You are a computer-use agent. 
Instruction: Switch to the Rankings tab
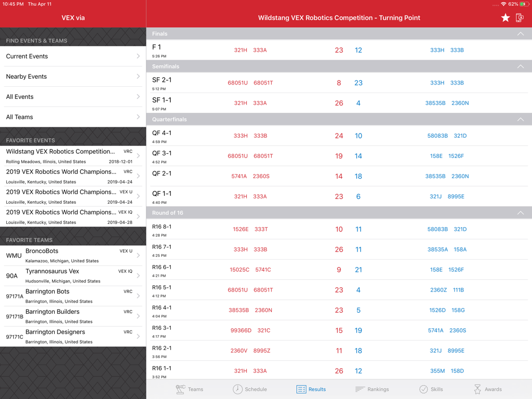click(x=372, y=389)
